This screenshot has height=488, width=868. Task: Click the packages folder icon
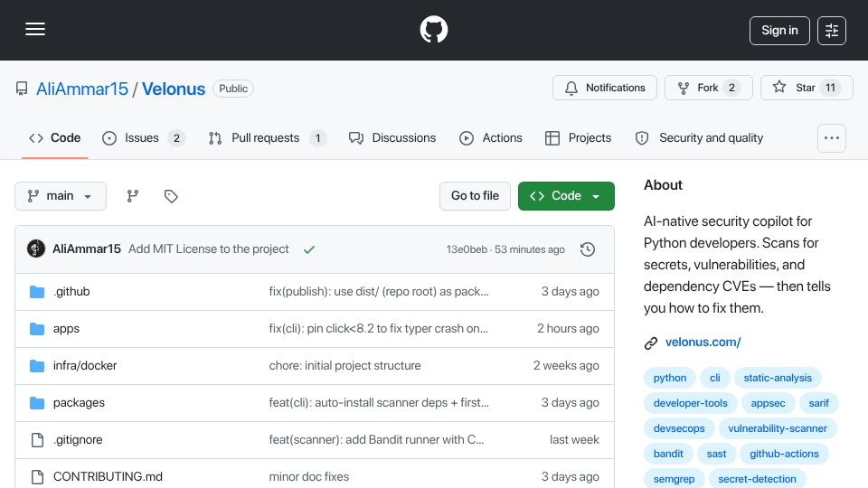click(37, 403)
